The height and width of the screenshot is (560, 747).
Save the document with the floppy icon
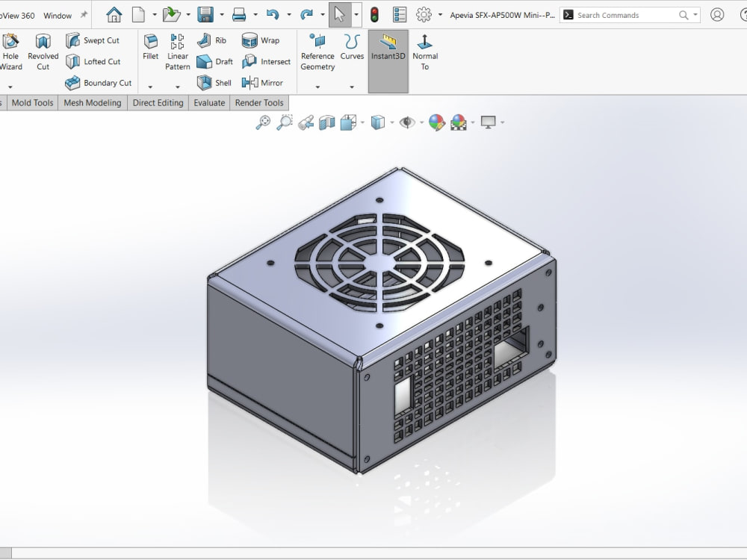tap(205, 15)
